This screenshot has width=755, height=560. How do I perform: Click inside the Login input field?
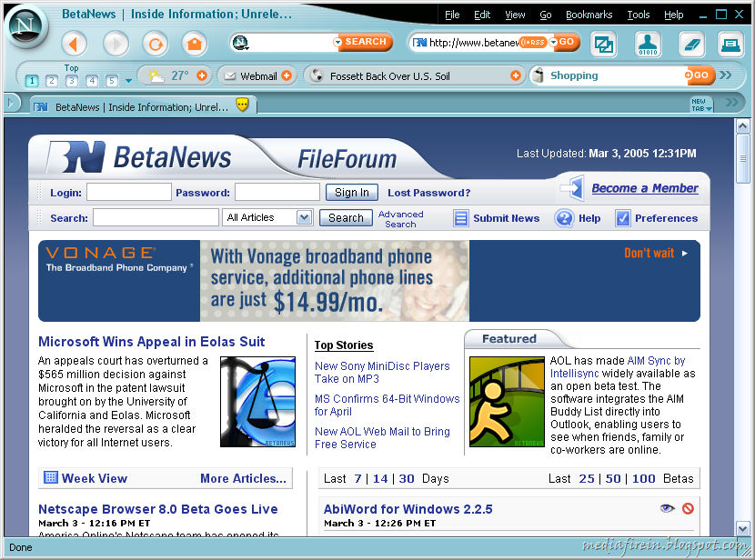(x=128, y=192)
